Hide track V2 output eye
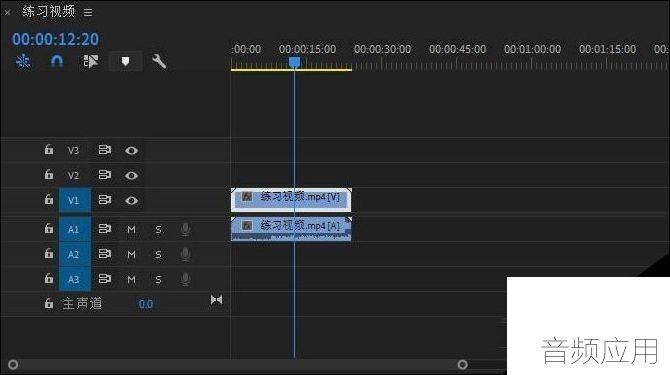 (132, 176)
